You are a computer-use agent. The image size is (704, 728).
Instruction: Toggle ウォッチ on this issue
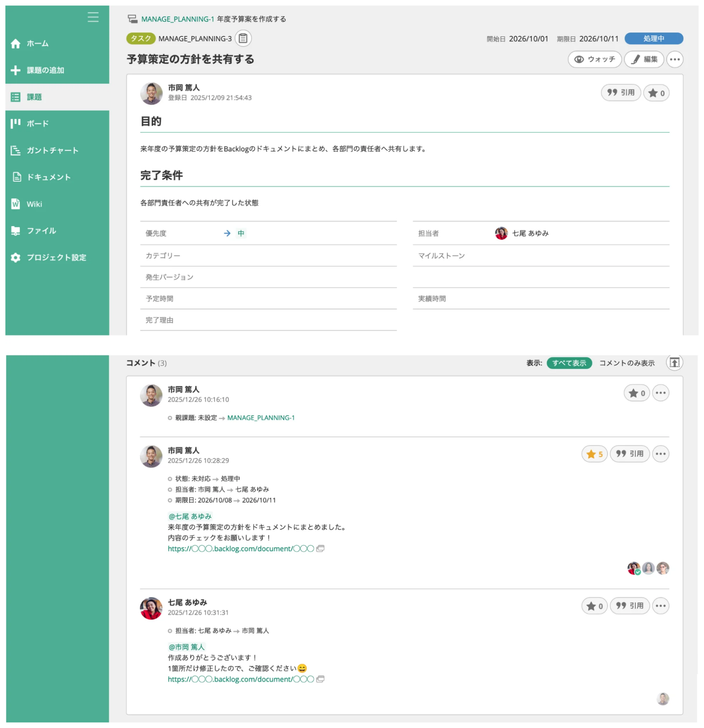point(594,59)
